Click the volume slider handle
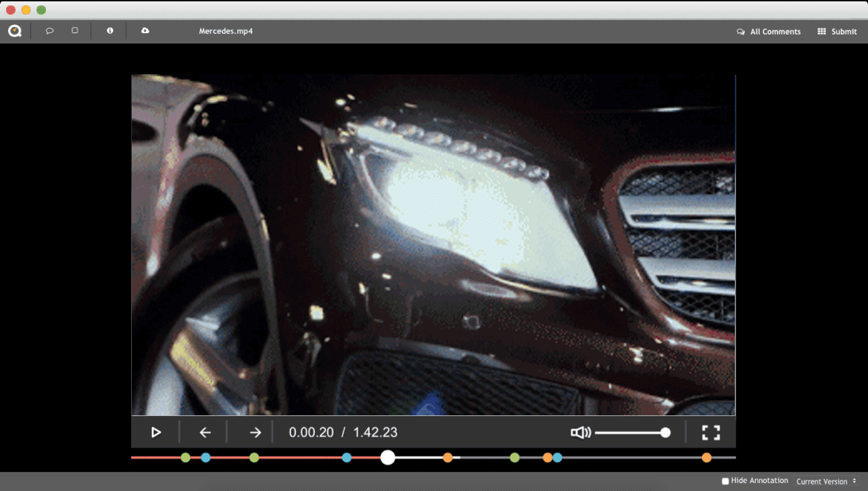 pyautogui.click(x=665, y=432)
